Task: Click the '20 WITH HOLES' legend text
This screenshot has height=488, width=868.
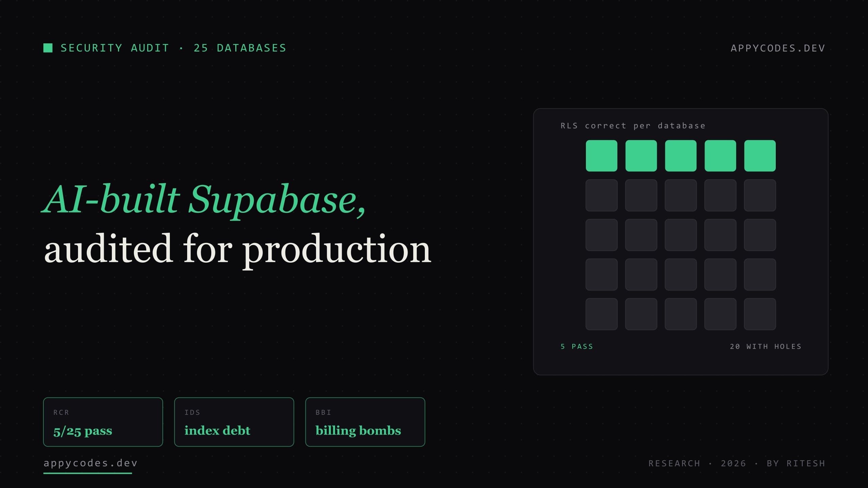Action: (766, 346)
